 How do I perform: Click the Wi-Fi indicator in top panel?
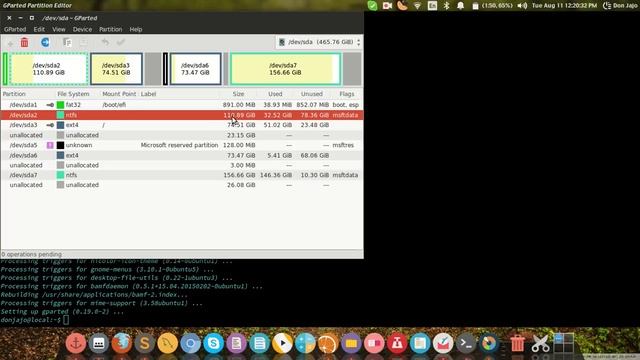(x=417, y=6)
